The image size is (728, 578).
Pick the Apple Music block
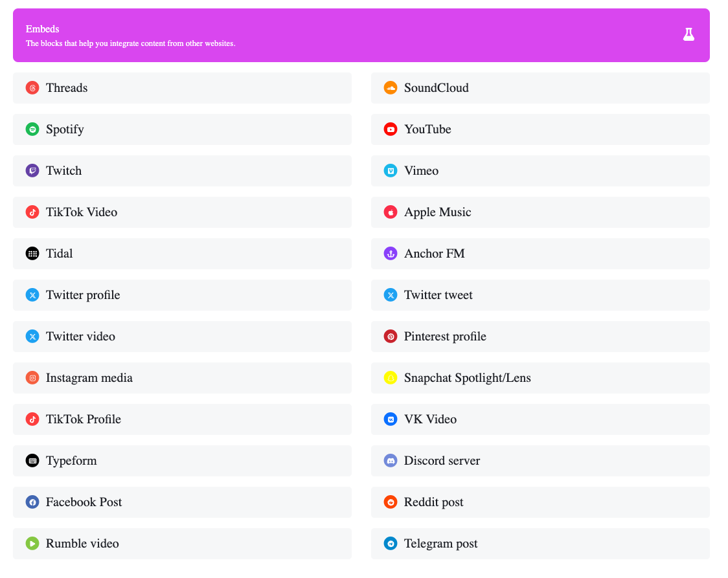[x=540, y=212]
